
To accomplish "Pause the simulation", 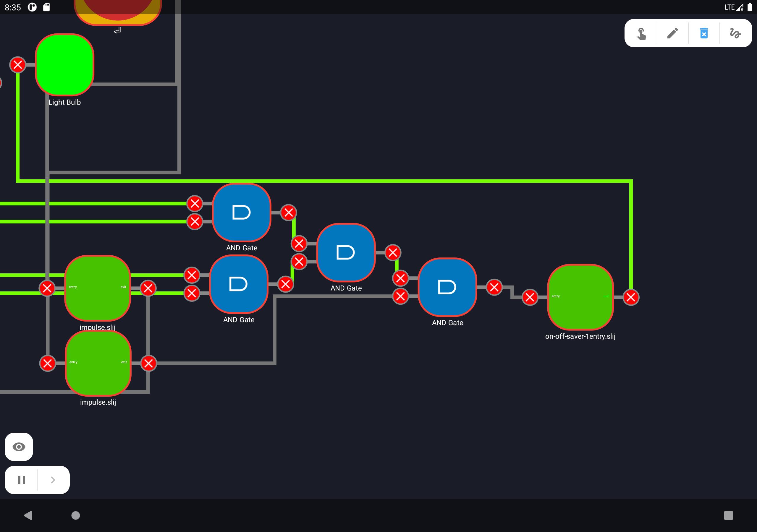I will [21, 480].
